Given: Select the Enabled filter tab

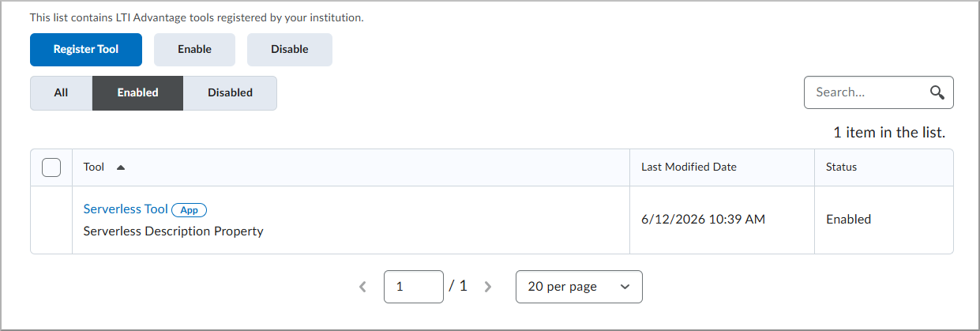Looking at the screenshot, I should coord(137,92).
